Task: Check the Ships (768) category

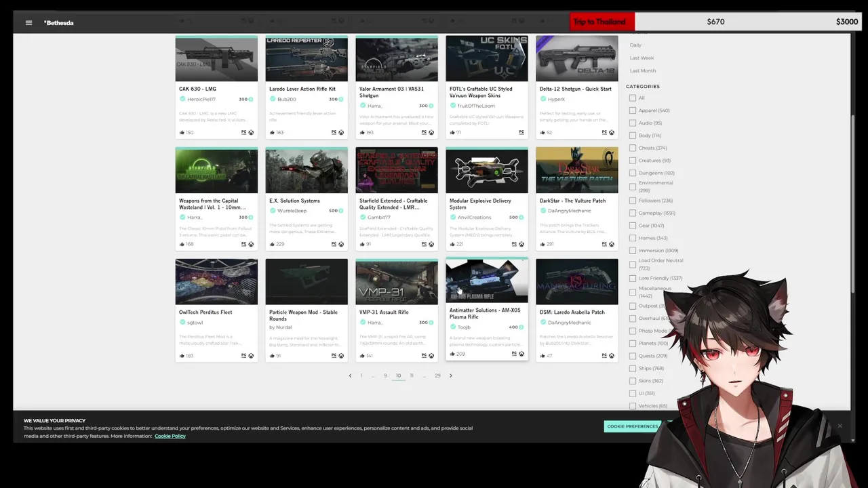Action: click(x=633, y=368)
